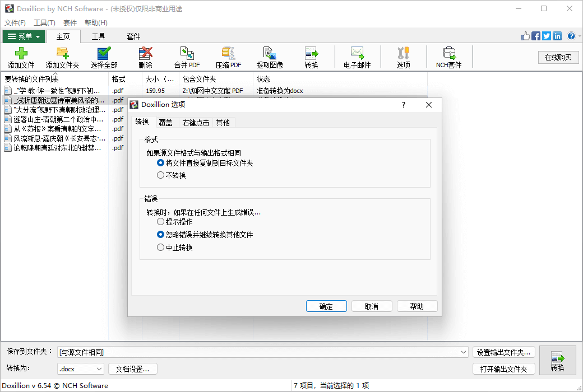Select radio 将文件直接复制到目标文件夹

205,163
